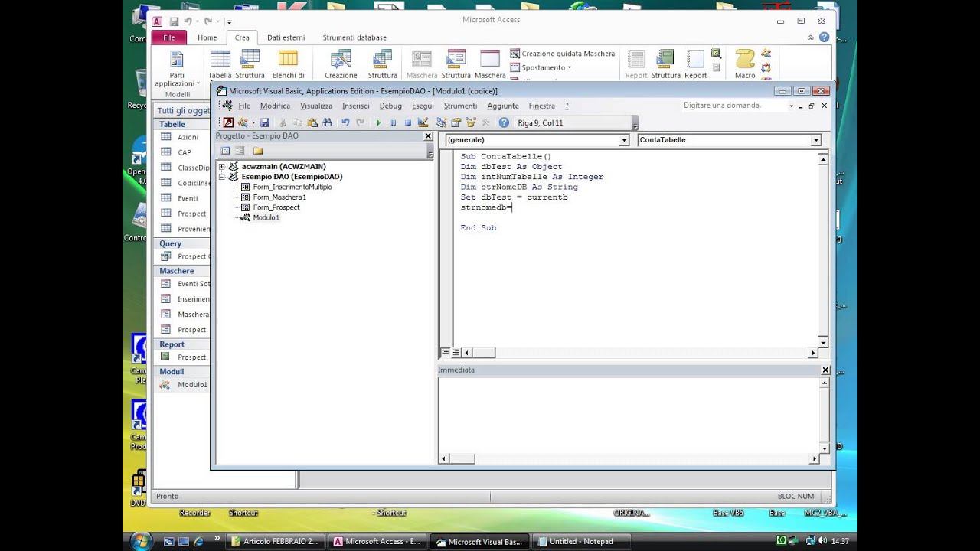Viewport: 980px width, 551px height.
Task: Open the Object Browser toolbar icon
Action: coord(471,122)
